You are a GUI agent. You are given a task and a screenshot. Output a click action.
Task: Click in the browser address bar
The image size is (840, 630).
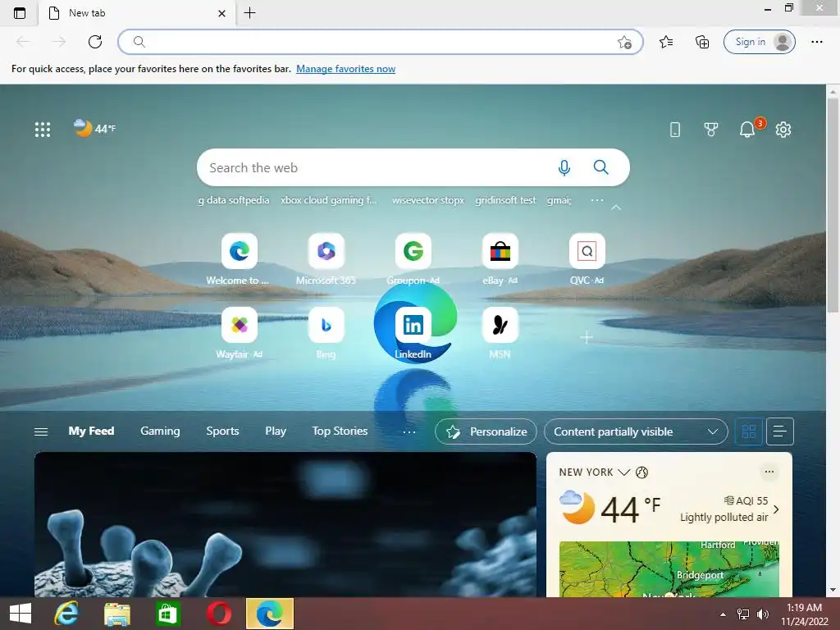[x=379, y=42]
